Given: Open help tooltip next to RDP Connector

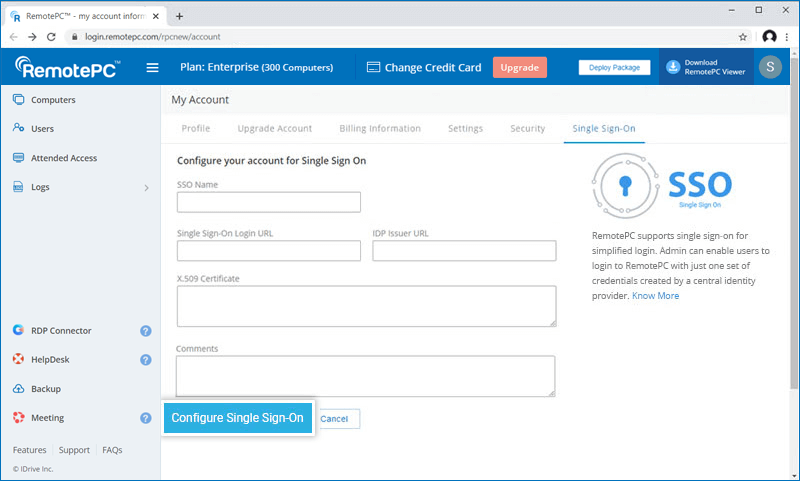Looking at the screenshot, I should coord(146,331).
